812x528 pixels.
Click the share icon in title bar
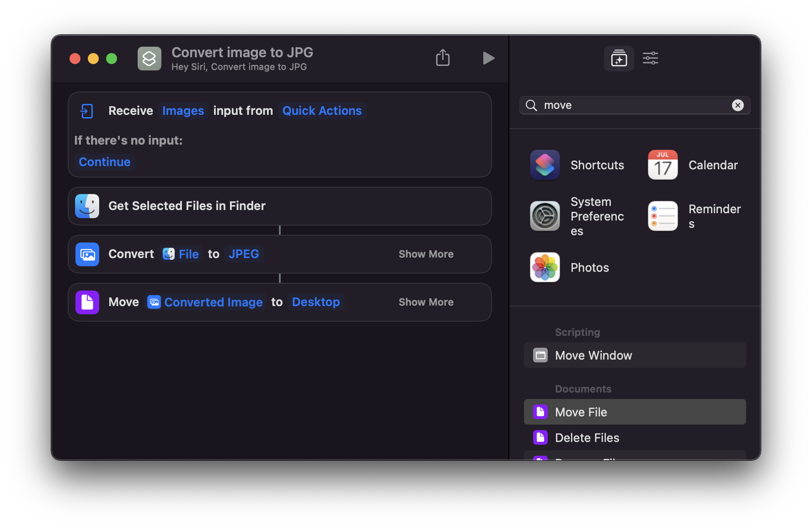(x=443, y=58)
